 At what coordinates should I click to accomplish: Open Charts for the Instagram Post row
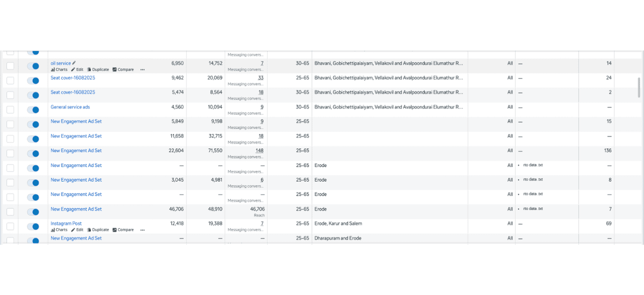tap(59, 230)
